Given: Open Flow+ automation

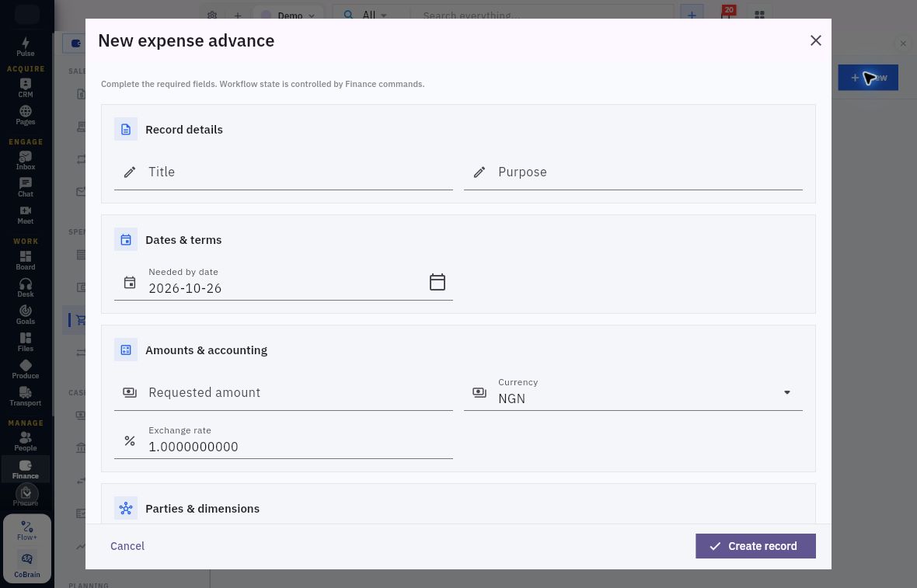Looking at the screenshot, I should pos(27,531).
